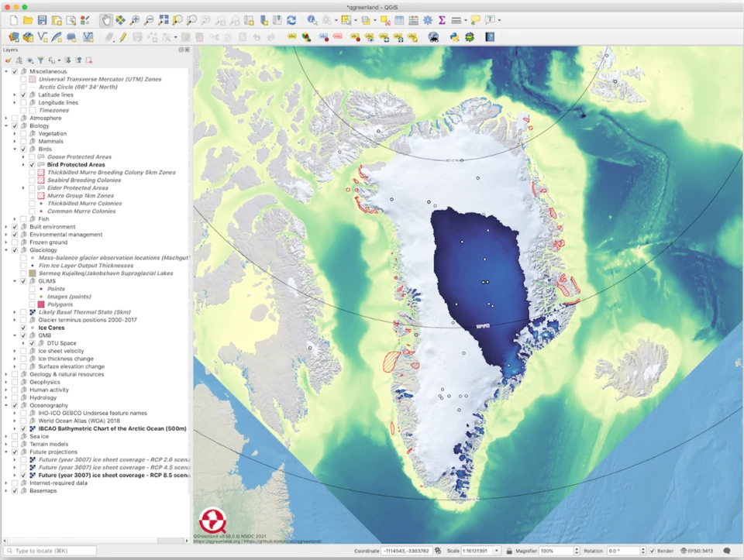The width and height of the screenshot is (744, 560).
Task: Toggle the Render checkbox in status bar
Action: (x=652, y=551)
